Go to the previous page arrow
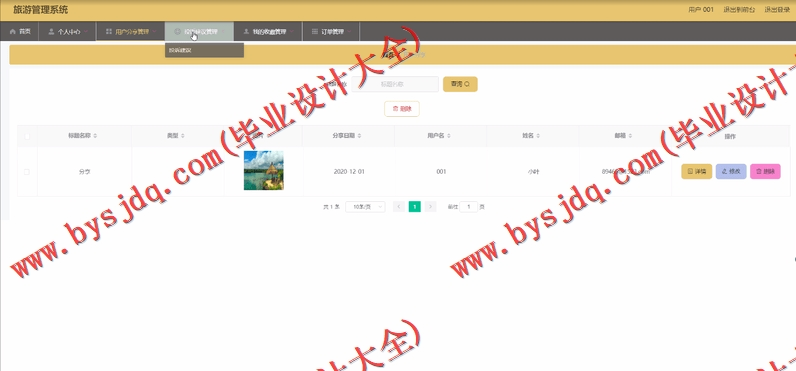The width and height of the screenshot is (796, 371). (399, 207)
